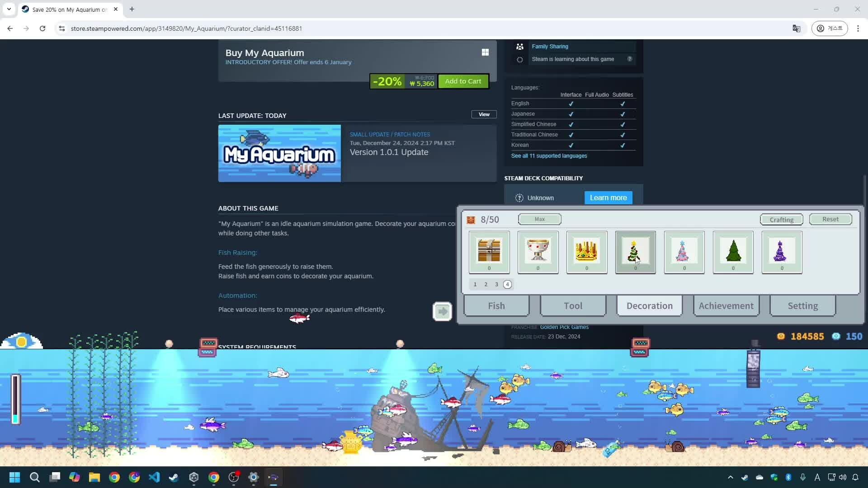This screenshot has height=488, width=868.
Task: Switch to the Fish tab
Action: [496, 306]
